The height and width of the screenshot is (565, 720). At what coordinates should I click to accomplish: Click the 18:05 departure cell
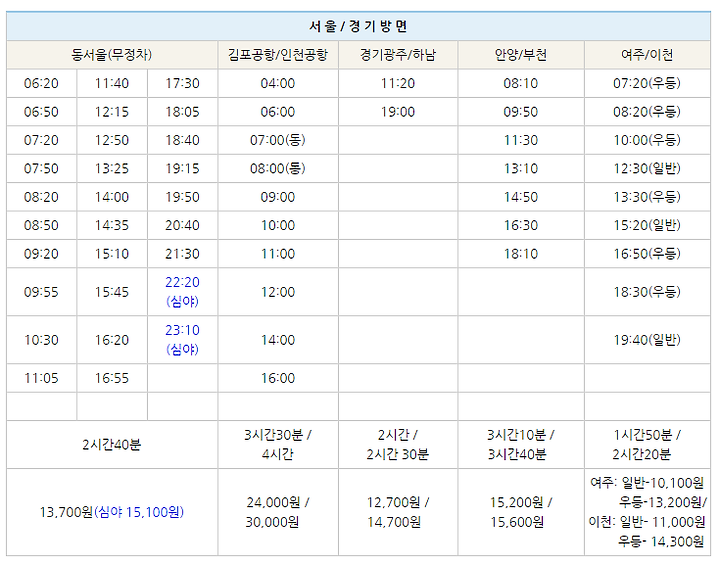pos(182,112)
